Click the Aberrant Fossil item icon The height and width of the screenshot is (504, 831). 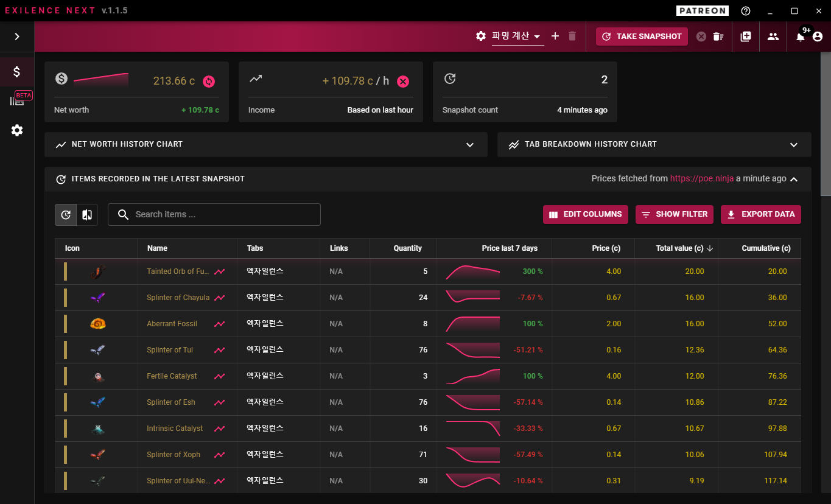coord(97,324)
